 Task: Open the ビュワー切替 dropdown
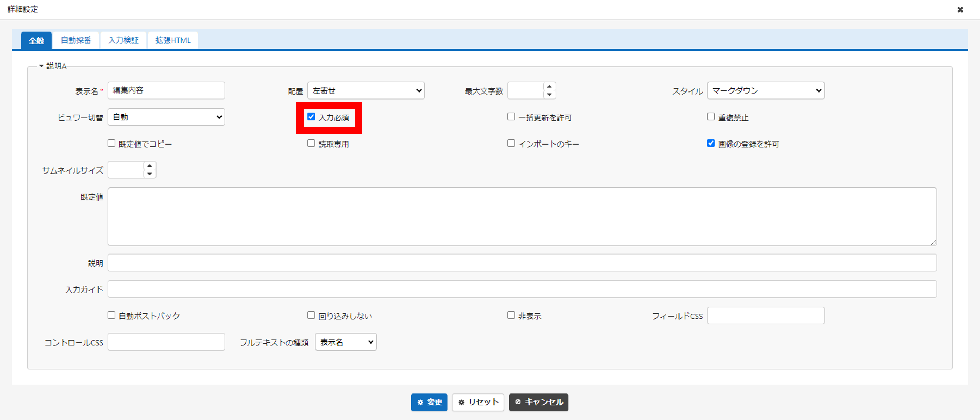click(x=166, y=117)
